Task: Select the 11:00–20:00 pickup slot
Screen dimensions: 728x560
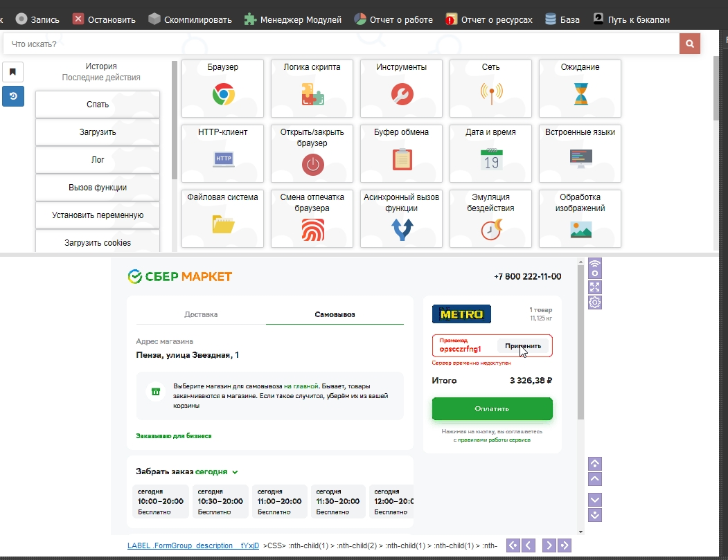Action: pos(280,501)
